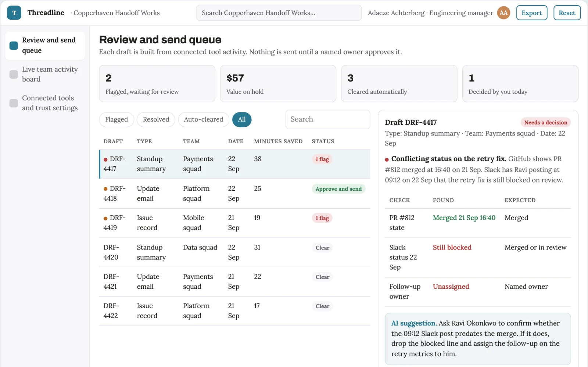The height and width of the screenshot is (367, 588).
Task: Click the Clear status on DRF-4420
Action: click(322, 248)
